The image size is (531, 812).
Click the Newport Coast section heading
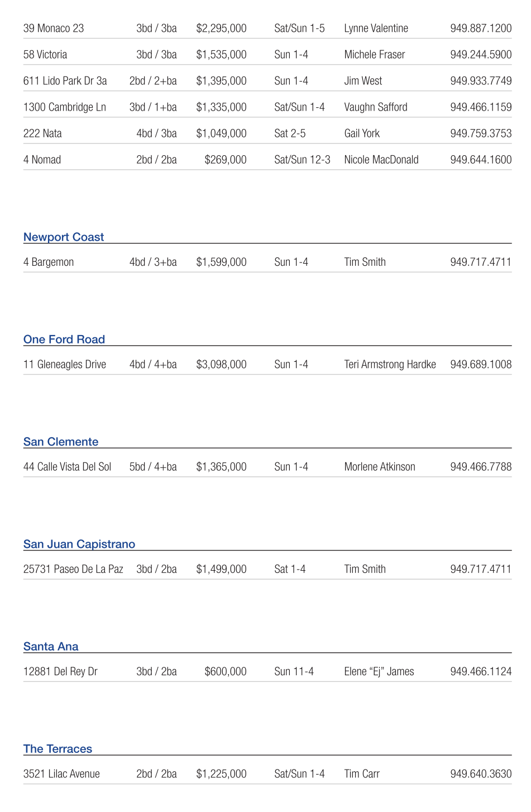(x=64, y=237)
